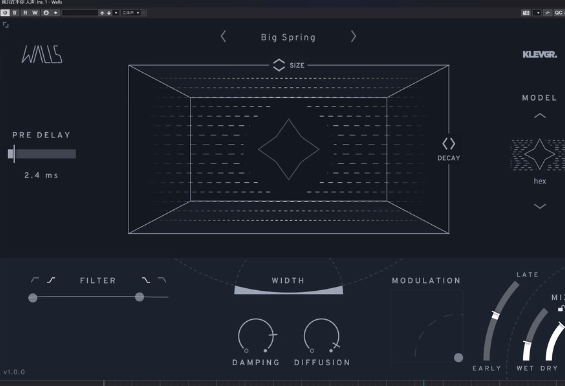
Task: Click the snapshot icon in top-right toolbar
Action: coord(526,13)
